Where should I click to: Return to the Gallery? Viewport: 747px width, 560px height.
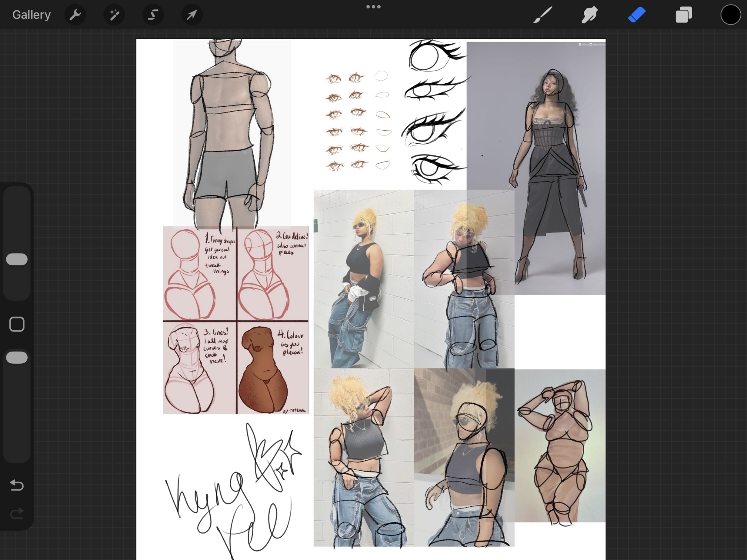pyautogui.click(x=31, y=15)
